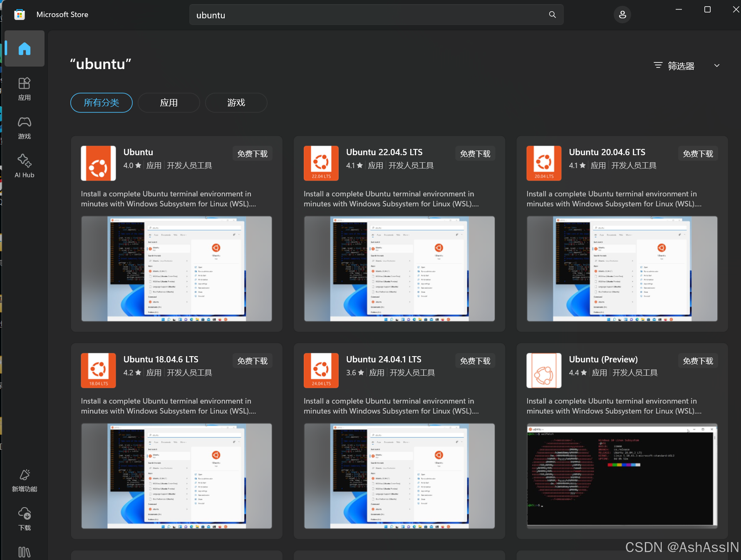Open the Ubuntu 24.04.1 LTS screenshot
This screenshot has width=741, height=560.
click(399, 476)
